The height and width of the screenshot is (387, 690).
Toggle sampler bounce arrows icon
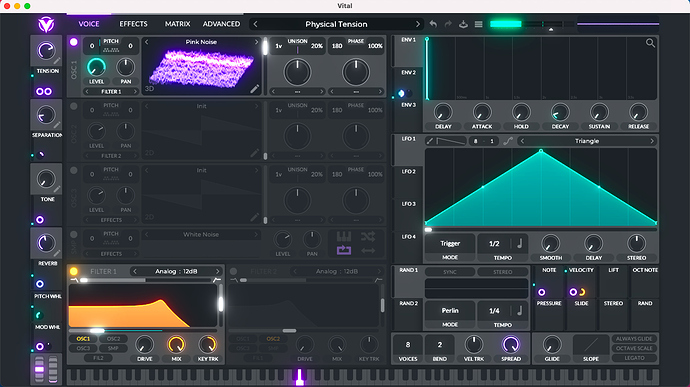(x=368, y=251)
